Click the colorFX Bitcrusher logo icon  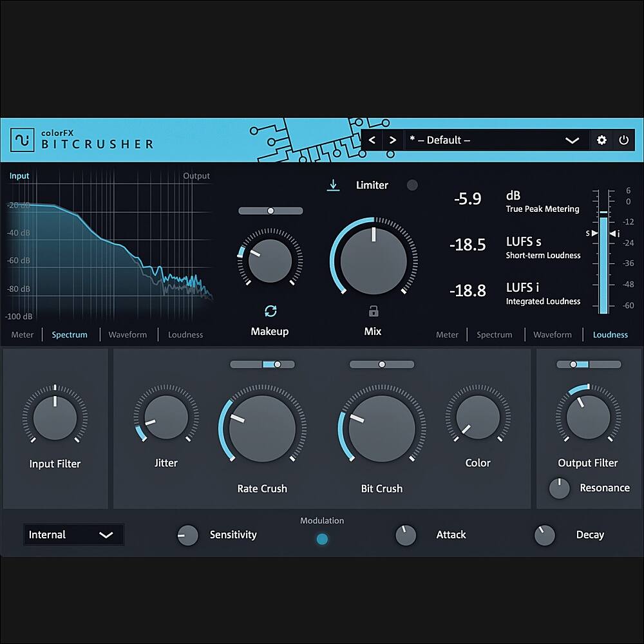click(24, 140)
